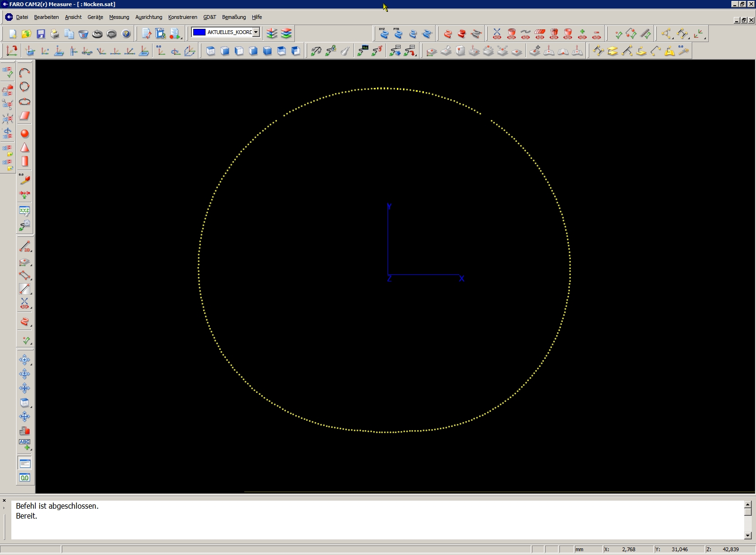This screenshot has height=555, width=756.
Task: Select the red sphere measurement tool
Action: tap(25, 134)
